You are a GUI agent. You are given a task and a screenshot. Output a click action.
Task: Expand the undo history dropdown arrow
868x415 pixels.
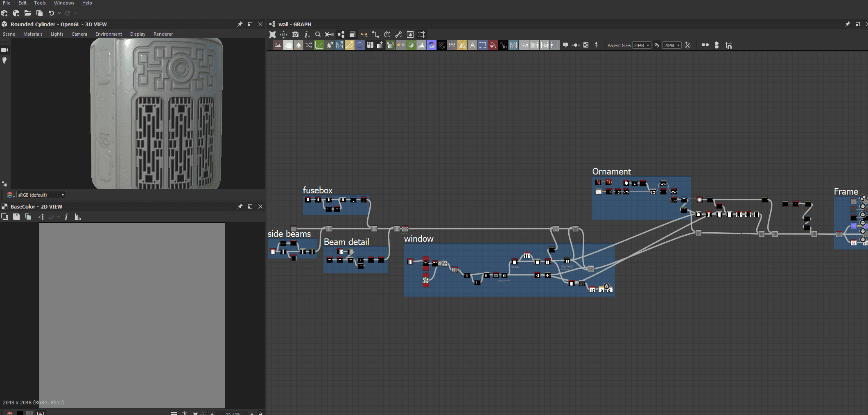coord(59,13)
